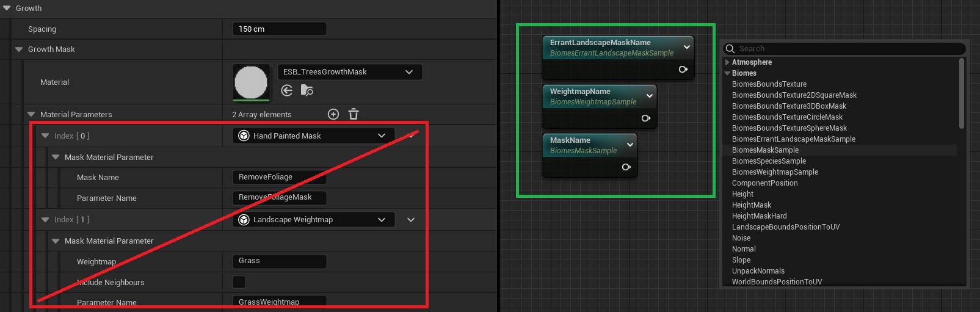Open the ESB_TreesGrowthMask material dropdown
Screen dimensions: 980x312
(349, 72)
